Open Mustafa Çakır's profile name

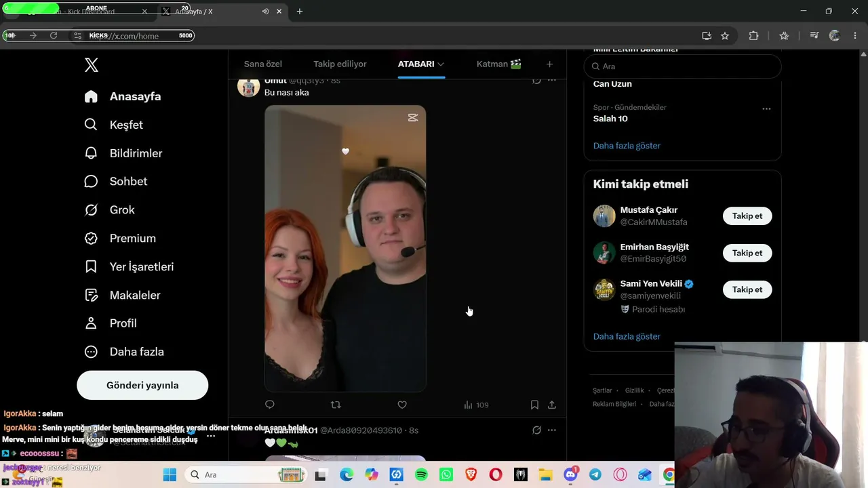pos(649,210)
